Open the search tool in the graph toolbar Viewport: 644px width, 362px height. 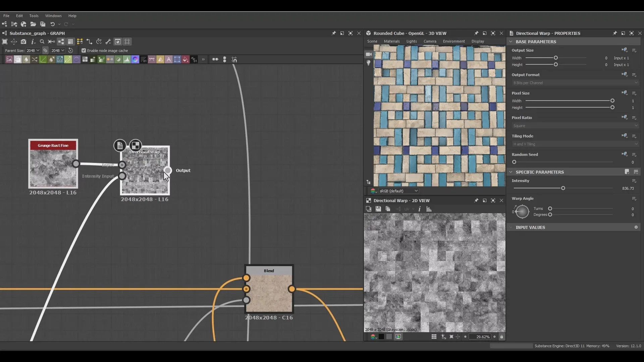42,42
